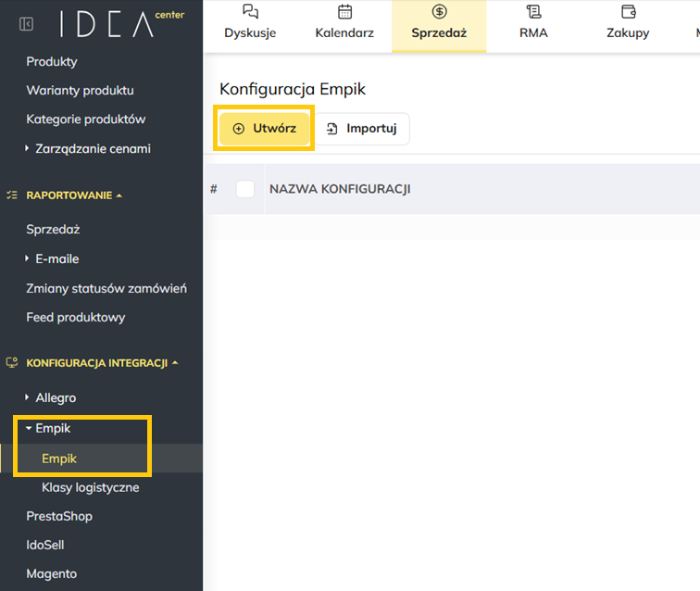700x591 pixels.
Task: Click the RMA document icon
Action: coord(533,12)
